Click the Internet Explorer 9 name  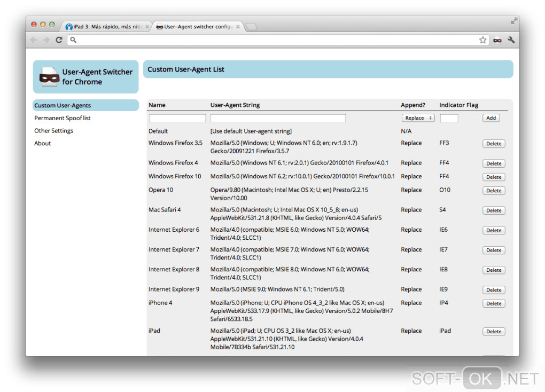(174, 289)
